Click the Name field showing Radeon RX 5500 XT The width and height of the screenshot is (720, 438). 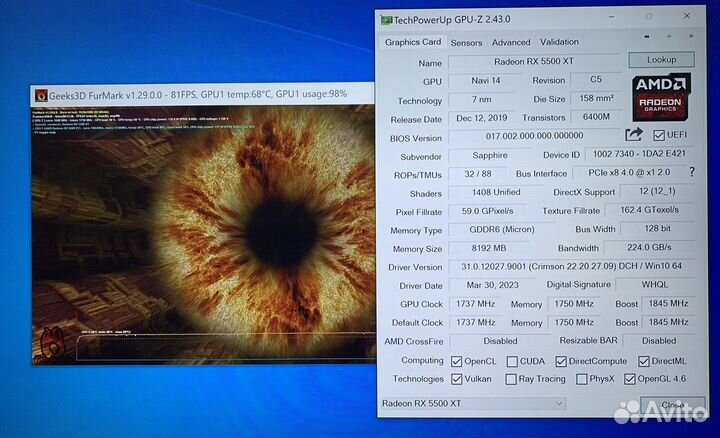pyautogui.click(x=534, y=62)
